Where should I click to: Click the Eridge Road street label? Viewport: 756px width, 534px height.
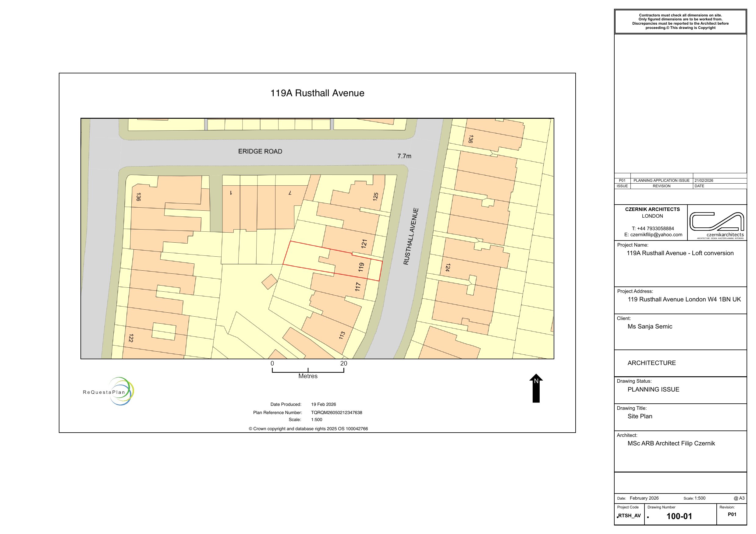coord(260,151)
